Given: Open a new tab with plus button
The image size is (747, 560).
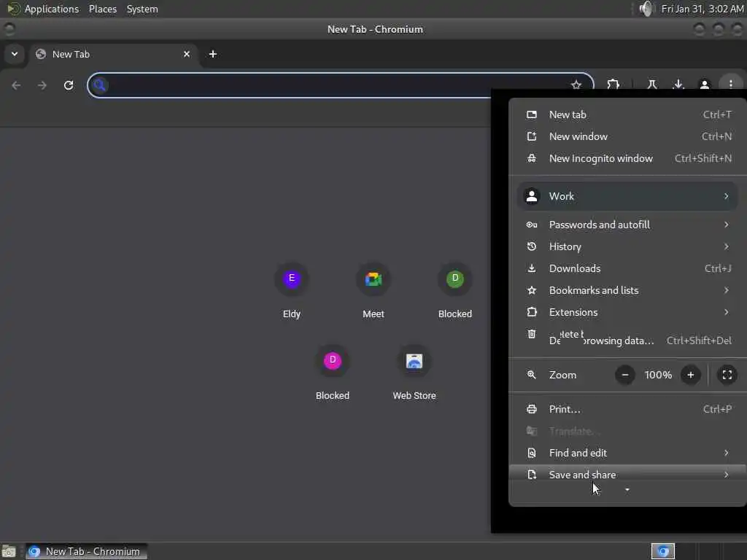Looking at the screenshot, I should click(x=213, y=54).
